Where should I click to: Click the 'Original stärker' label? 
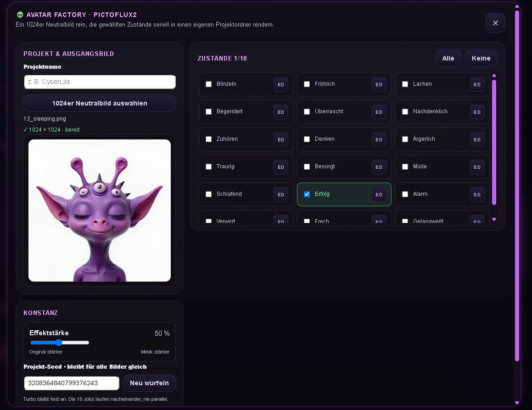pyautogui.click(x=46, y=352)
